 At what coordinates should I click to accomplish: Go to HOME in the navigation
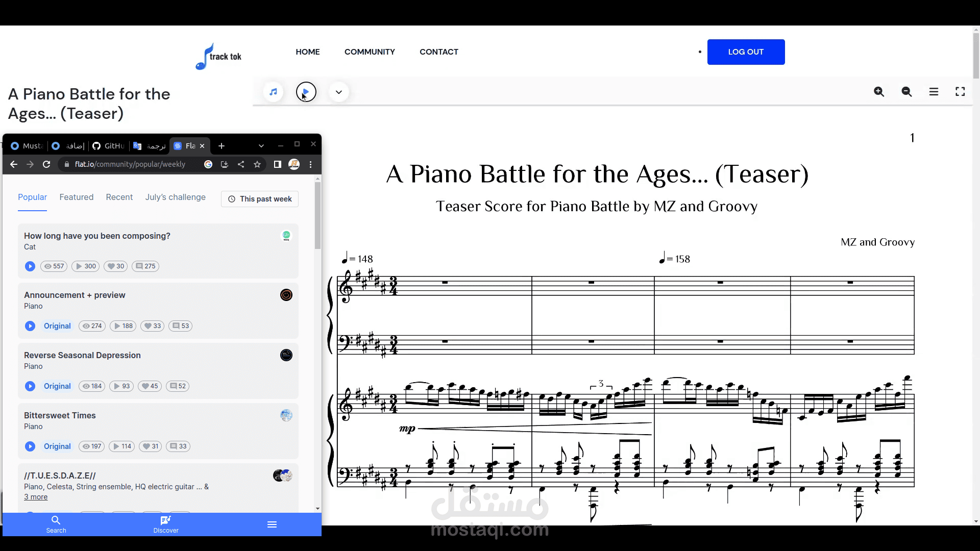(x=308, y=52)
